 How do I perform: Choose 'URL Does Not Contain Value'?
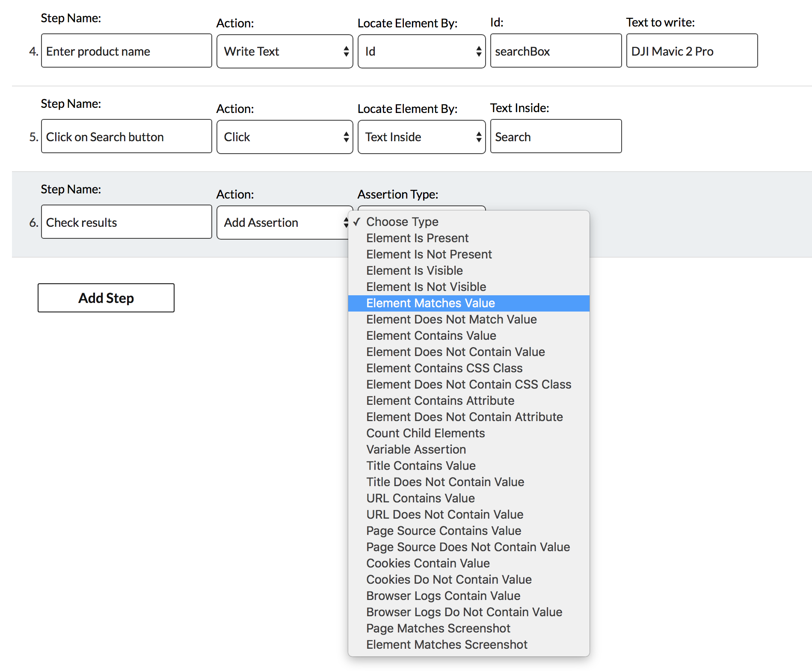(x=468, y=514)
